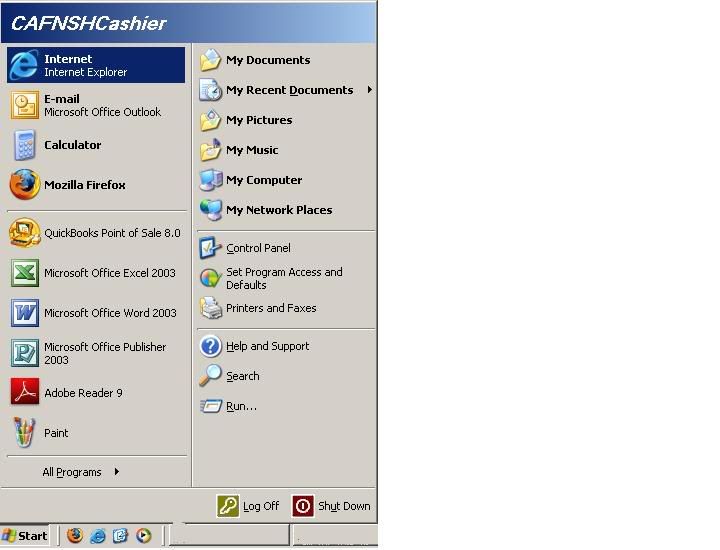Screen dimensions: 720x550
Task: Open the Excel 2003 icon
Action: point(25,273)
